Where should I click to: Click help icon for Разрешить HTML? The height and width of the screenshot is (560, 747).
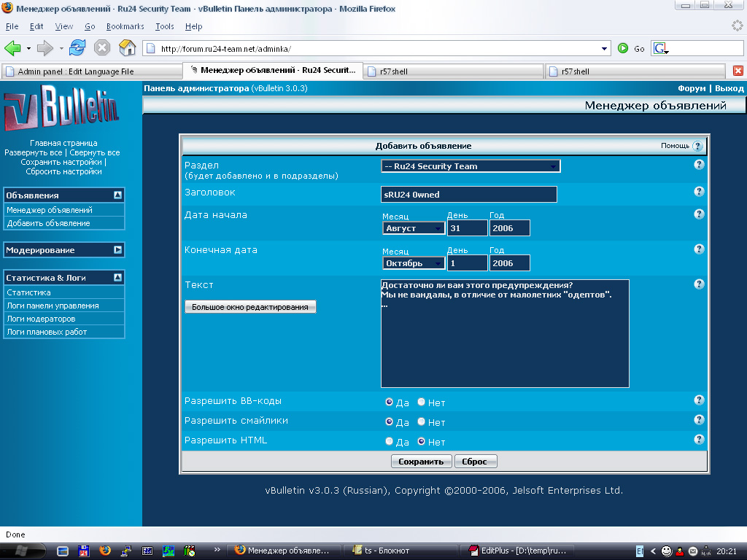pyautogui.click(x=699, y=440)
